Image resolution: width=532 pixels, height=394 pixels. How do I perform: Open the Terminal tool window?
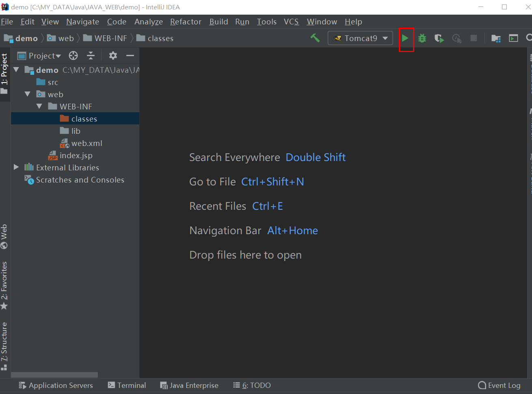127,385
